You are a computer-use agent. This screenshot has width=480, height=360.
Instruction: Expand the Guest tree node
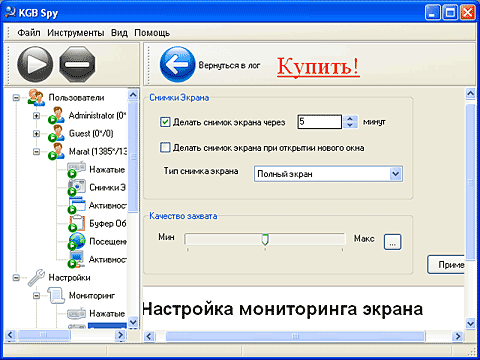point(36,134)
